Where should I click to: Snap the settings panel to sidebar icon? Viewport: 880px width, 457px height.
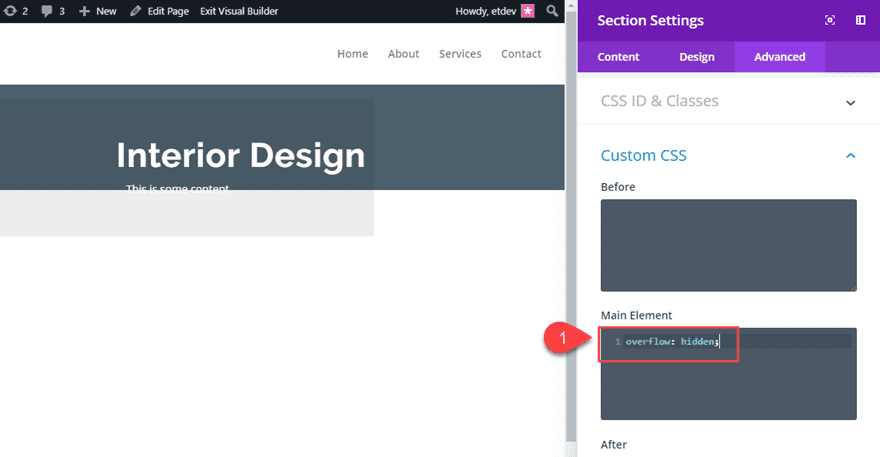coord(860,21)
